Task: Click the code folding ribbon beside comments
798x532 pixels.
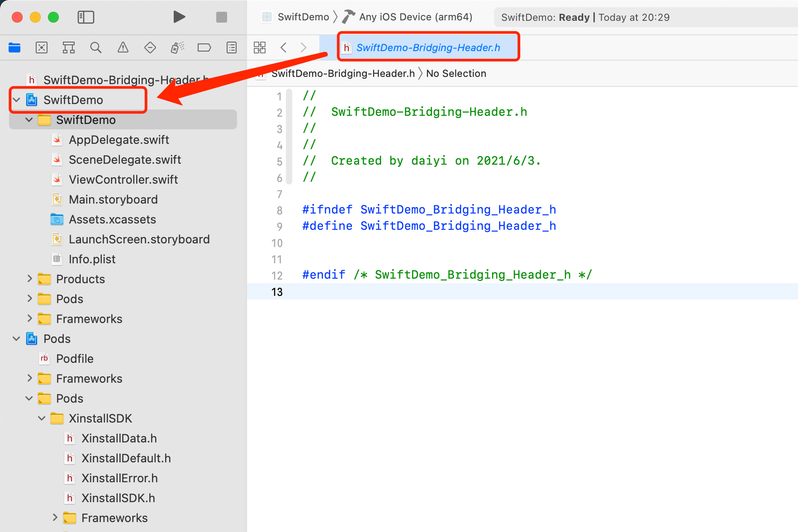Action: (x=290, y=136)
